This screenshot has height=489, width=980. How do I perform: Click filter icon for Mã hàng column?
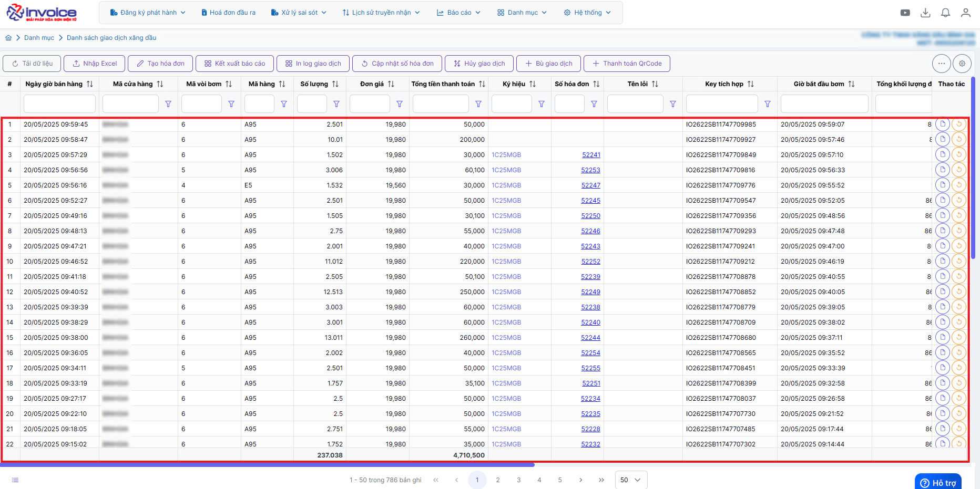(284, 104)
